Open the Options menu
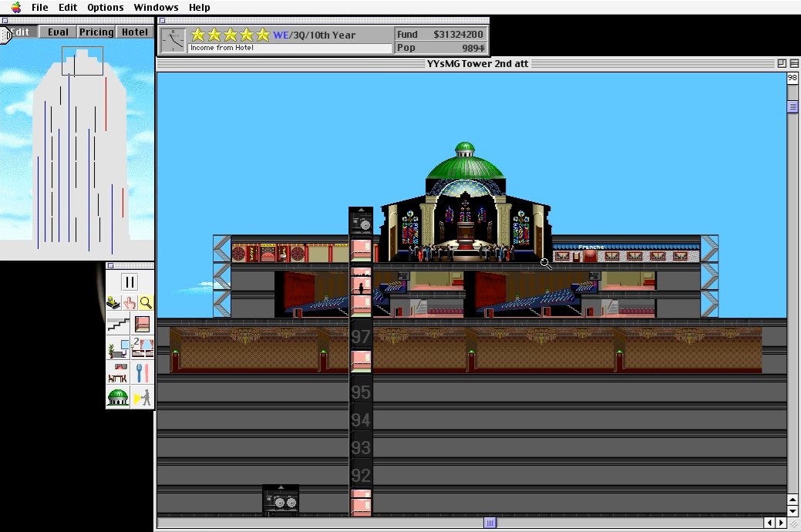 coord(105,8)
